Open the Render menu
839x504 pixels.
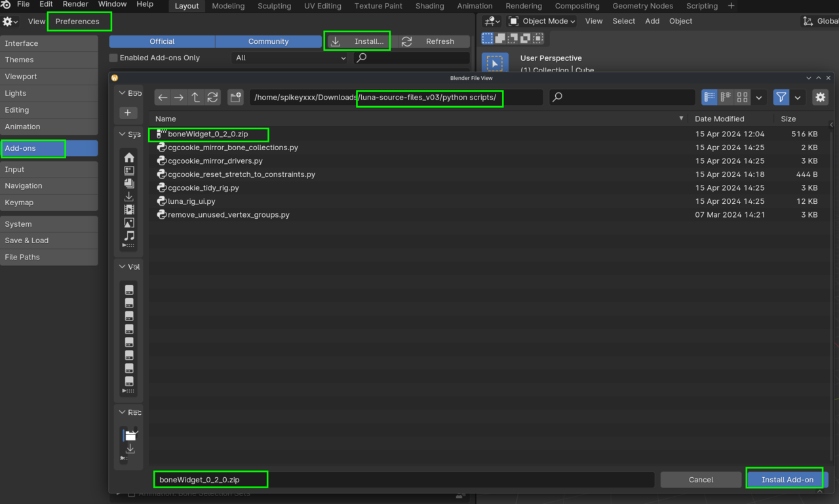[x=75, y=4]
